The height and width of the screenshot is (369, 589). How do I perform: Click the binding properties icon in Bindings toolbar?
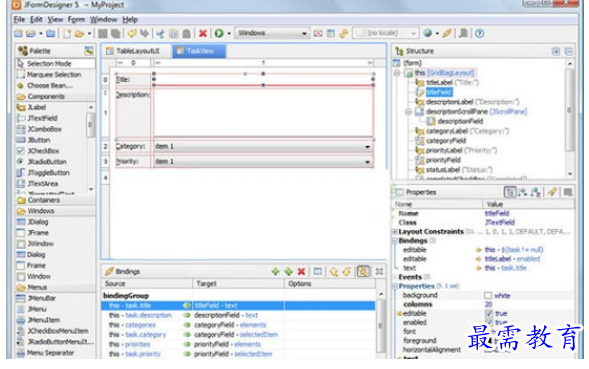(318, 271)
